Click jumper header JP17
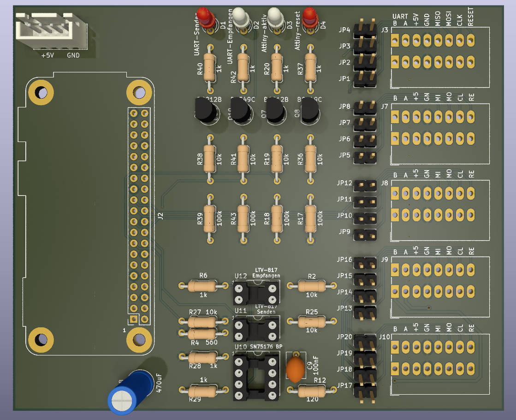The height and width of the screenshot is (420, 516). (365, 392)
